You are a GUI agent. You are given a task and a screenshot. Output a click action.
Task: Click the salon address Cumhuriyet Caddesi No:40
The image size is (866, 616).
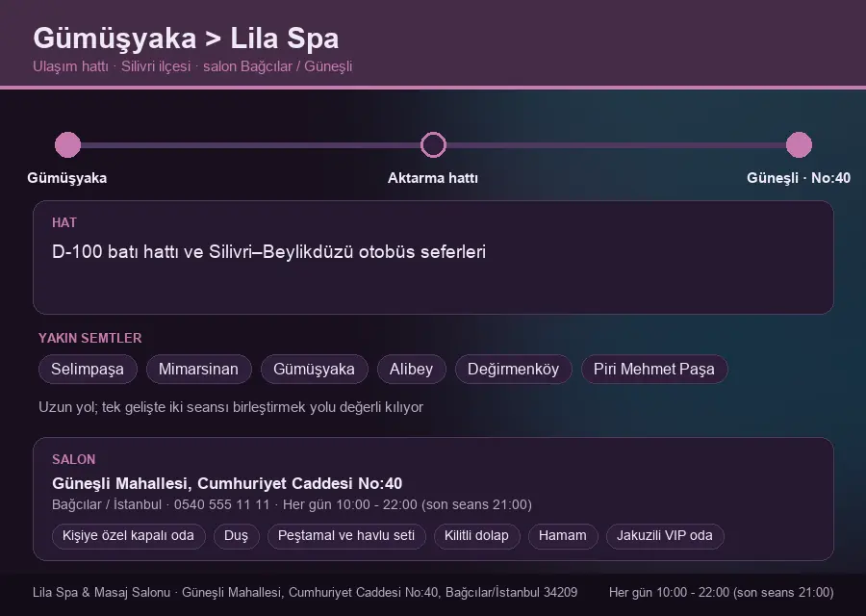(227, 483)
